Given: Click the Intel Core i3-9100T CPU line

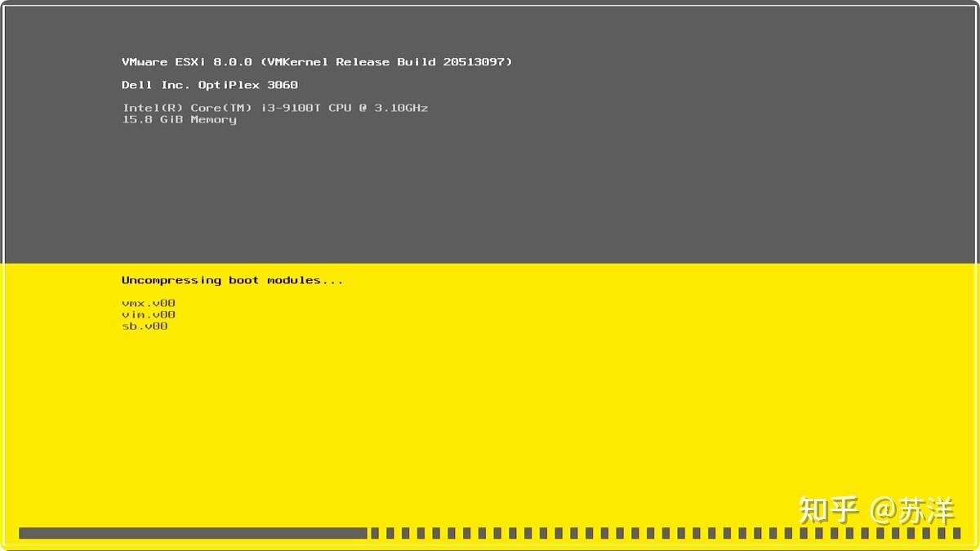Looking at the screenshot, I should click(x=275, y=108).
